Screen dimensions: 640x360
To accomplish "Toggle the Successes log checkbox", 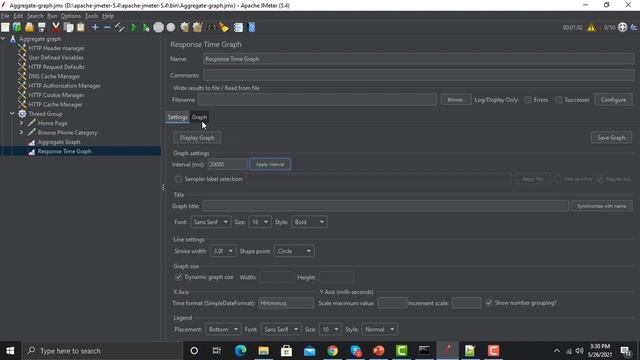I will pyautogui.click(x=558, y=100).
